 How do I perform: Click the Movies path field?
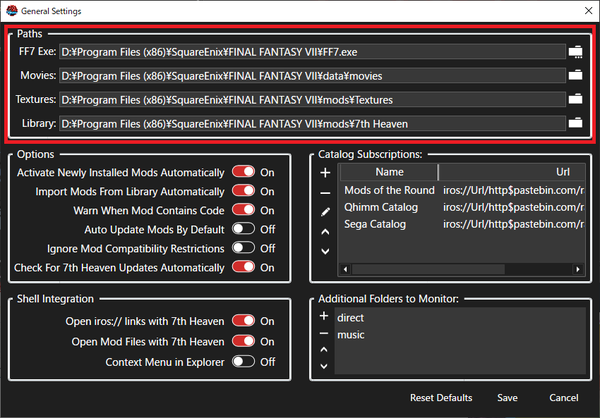312,76
